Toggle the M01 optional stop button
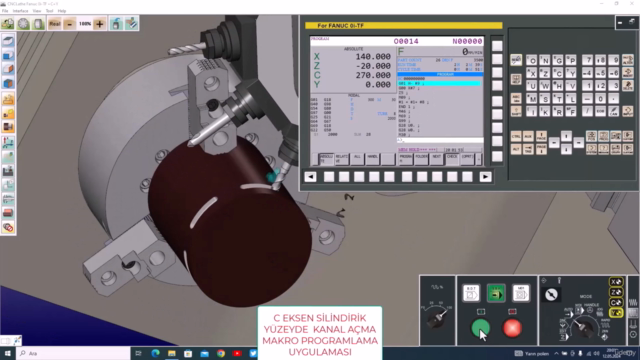The image size is (640, 360). pos(521,293)
